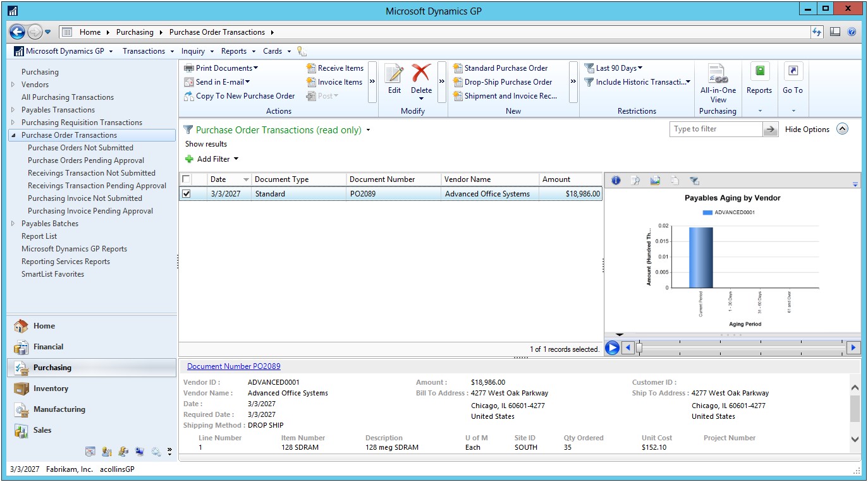Open the navigation history dropdown arrow

(x=48, y=32)
